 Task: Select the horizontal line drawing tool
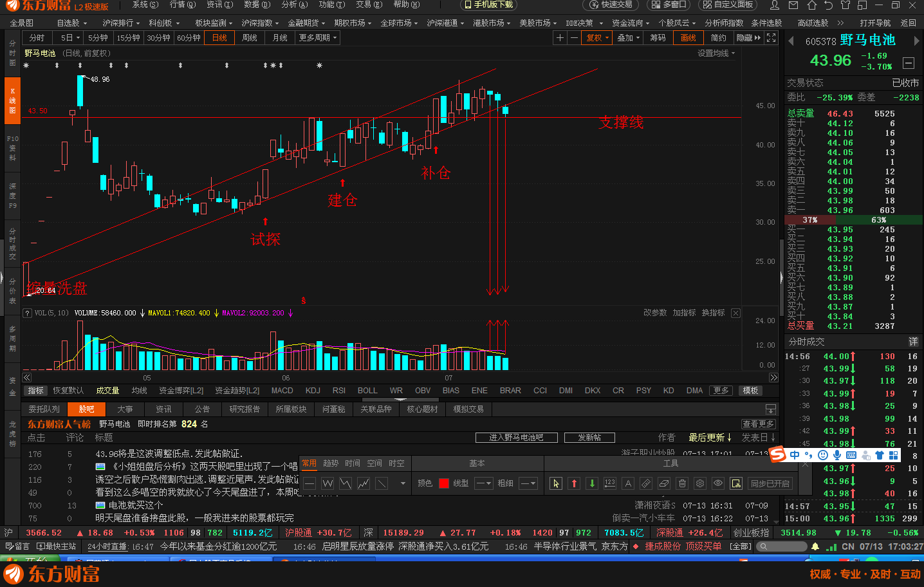[310, 483]
